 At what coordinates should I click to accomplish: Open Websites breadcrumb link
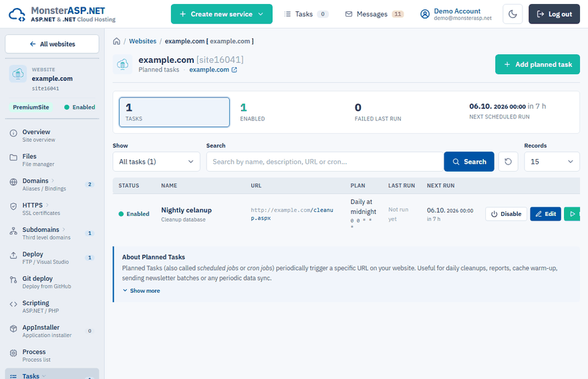pyautogui.click(x=142, y=41)
